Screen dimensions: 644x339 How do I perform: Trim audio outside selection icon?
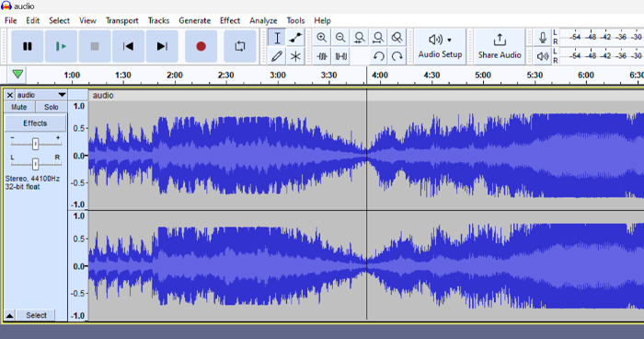[322, 56]
